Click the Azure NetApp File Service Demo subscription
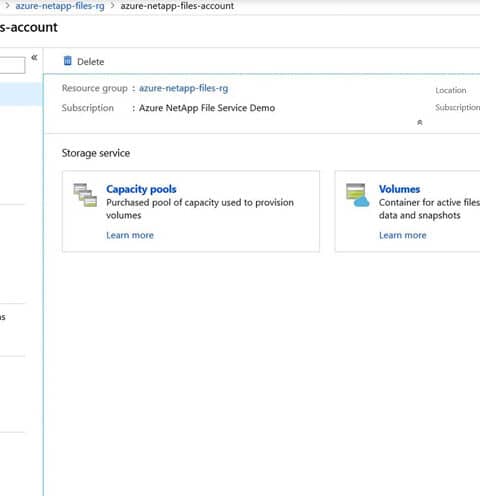 (207, 108)
